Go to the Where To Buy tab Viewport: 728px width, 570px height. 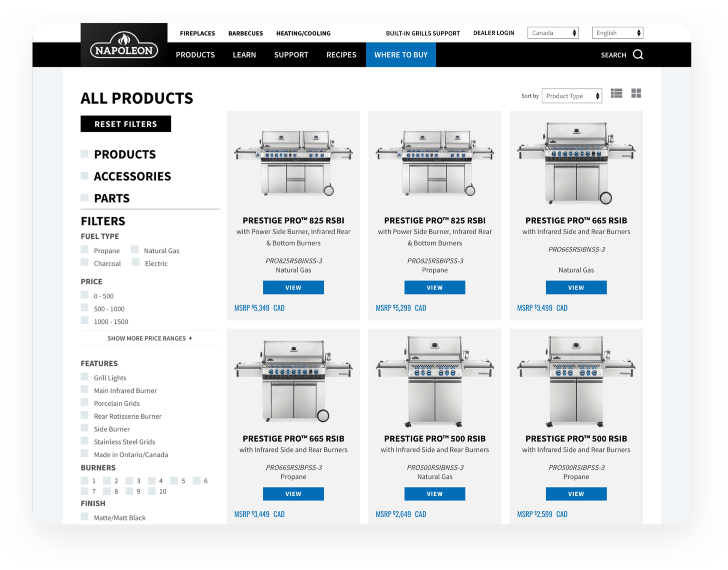pyautogui.click(x=401, y=55)
